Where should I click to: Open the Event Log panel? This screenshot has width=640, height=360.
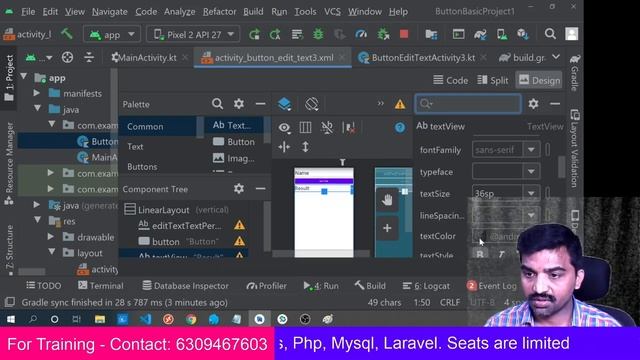[x=492, y=286]
